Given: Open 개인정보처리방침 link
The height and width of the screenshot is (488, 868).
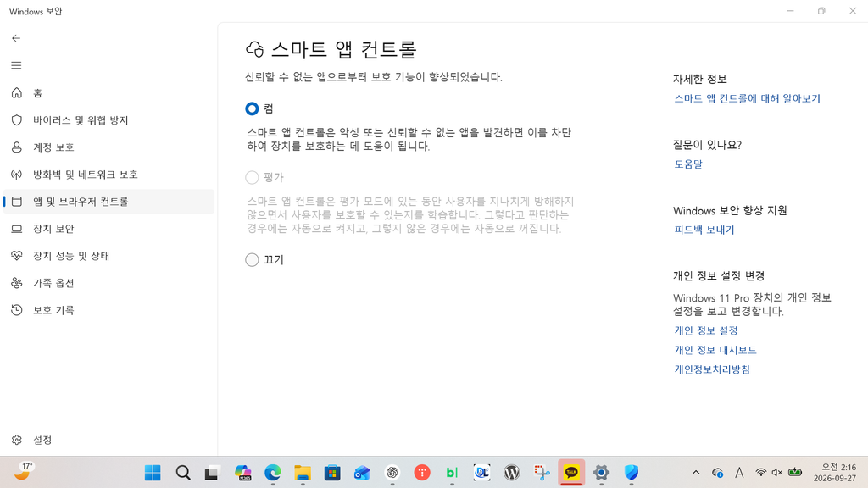Looking at the screenshot, I should click(712, 369).
